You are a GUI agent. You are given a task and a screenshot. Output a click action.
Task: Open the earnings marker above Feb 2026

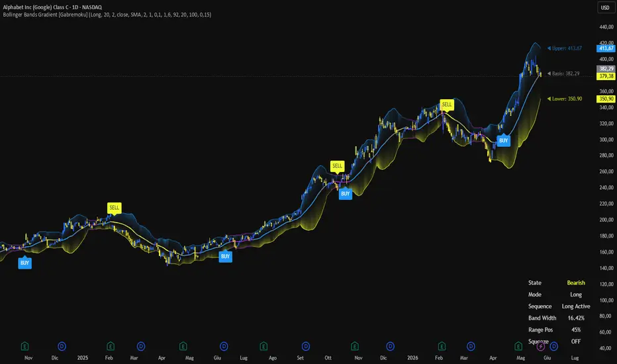click(x=442, y=346)
